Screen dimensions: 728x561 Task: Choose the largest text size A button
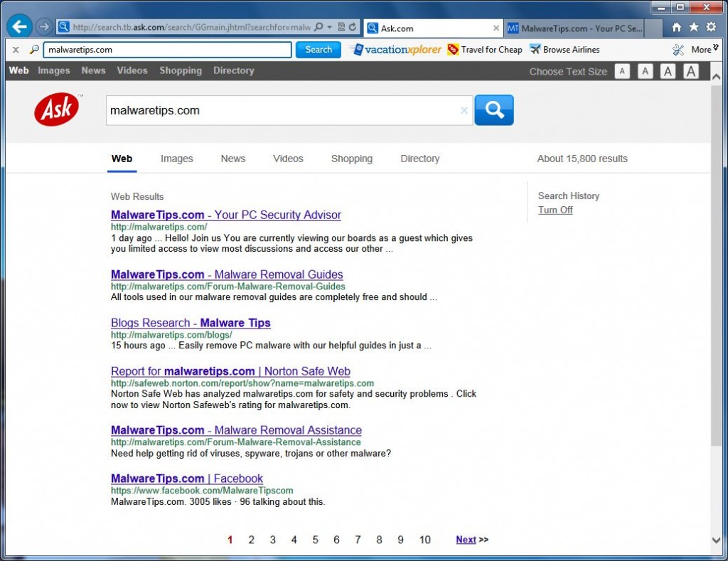point(691,71)
